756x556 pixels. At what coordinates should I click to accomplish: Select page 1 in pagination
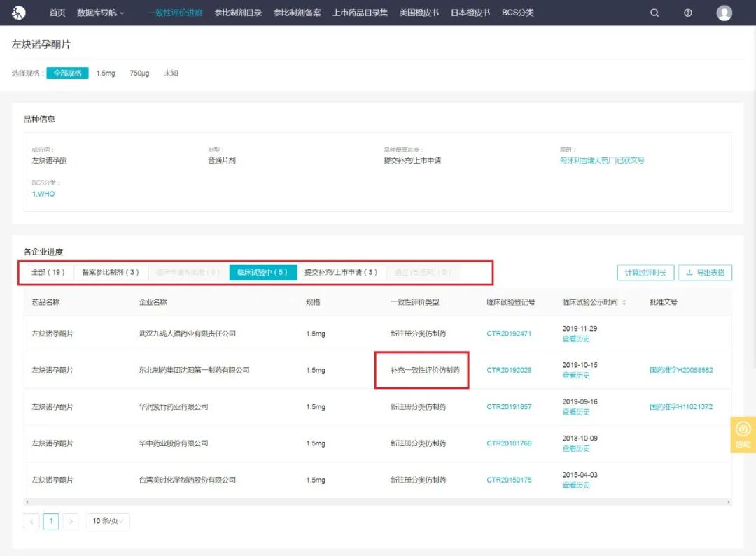(x=51, y=521)
